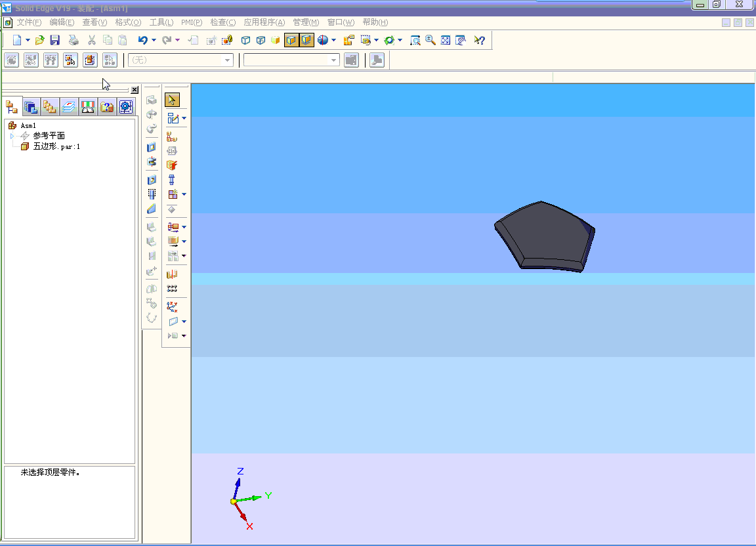Create a new document with New icon
This screenshot has width=756, height=546.
coord(17,40)
